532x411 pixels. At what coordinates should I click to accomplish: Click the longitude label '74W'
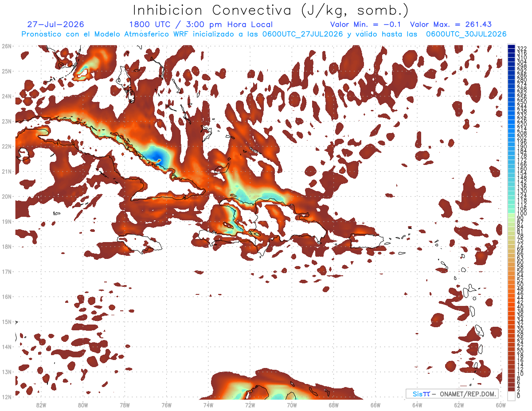[x=208, y=405]
